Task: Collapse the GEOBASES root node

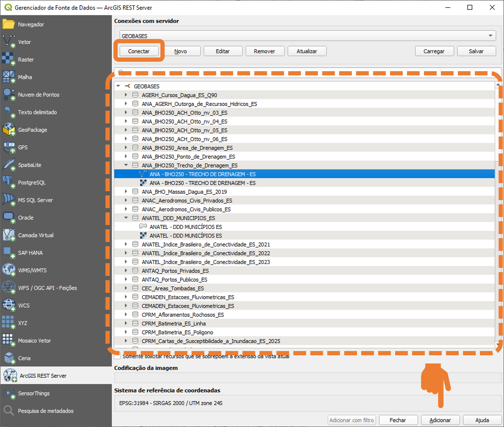Action: point(118,86)
